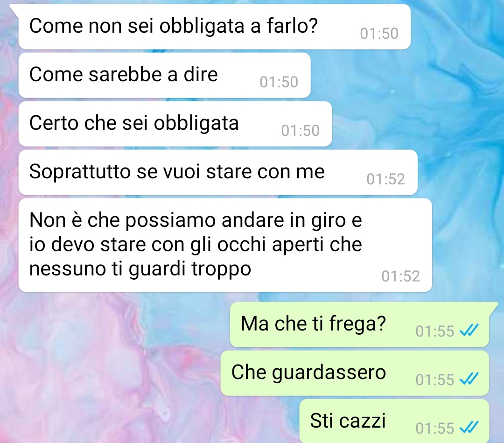504x443 pixels.
Task: Tap the 'Come non sei obbligata a farlo?' message
Action: (214, 27)
